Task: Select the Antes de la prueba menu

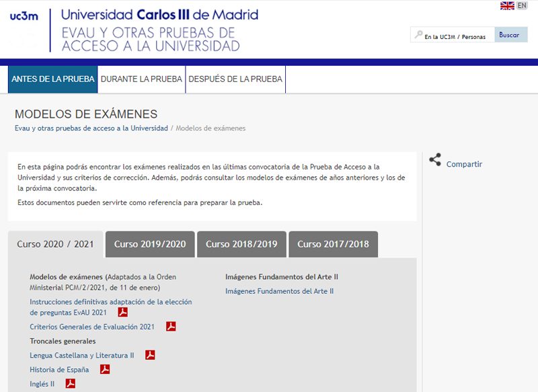Action: 53,79
